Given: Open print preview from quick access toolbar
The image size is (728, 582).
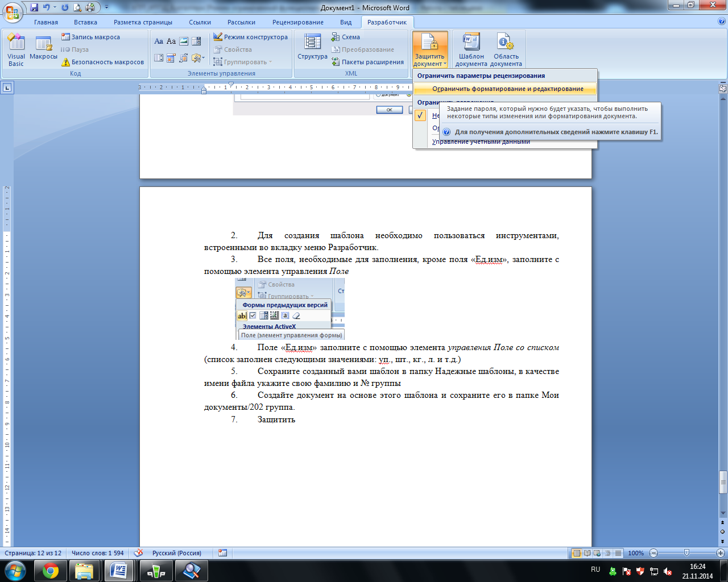Looking at the screenshot, I should 77,7.
